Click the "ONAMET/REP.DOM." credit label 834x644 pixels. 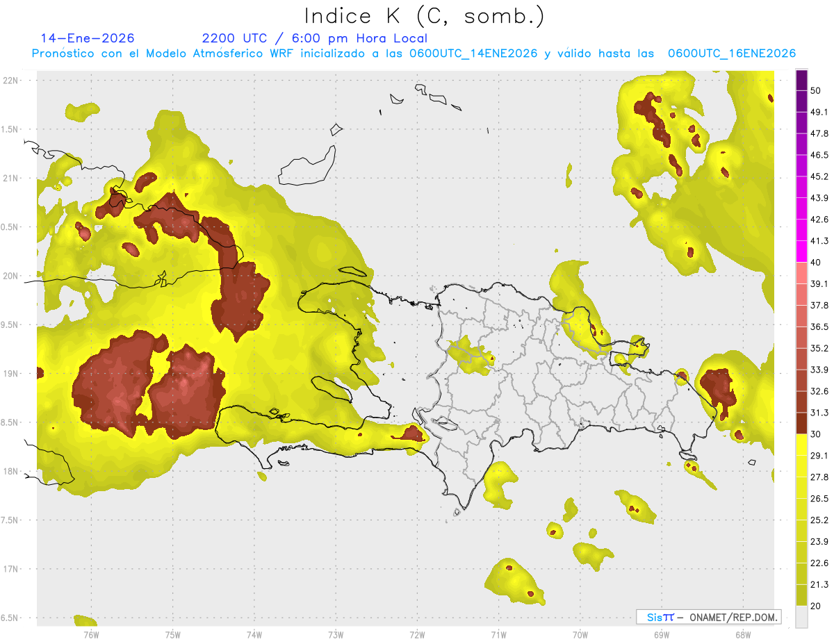click(733, 617)
